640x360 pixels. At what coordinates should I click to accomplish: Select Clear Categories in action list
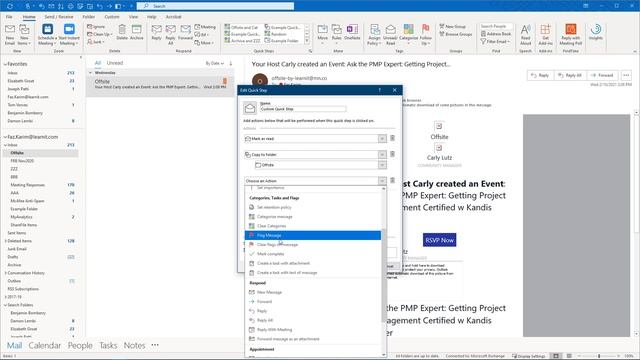pos(313,226)
